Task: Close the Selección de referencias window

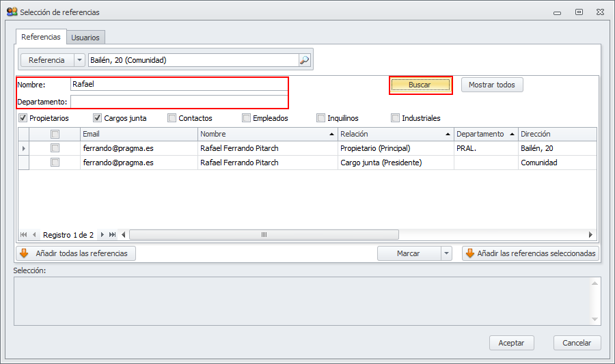Action: pos(600,12)
